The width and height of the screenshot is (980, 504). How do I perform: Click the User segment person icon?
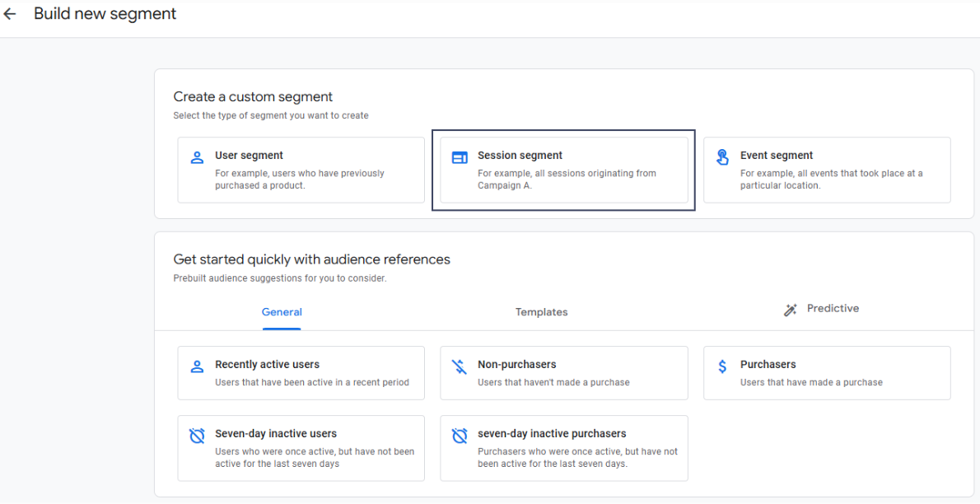(197, 157)
